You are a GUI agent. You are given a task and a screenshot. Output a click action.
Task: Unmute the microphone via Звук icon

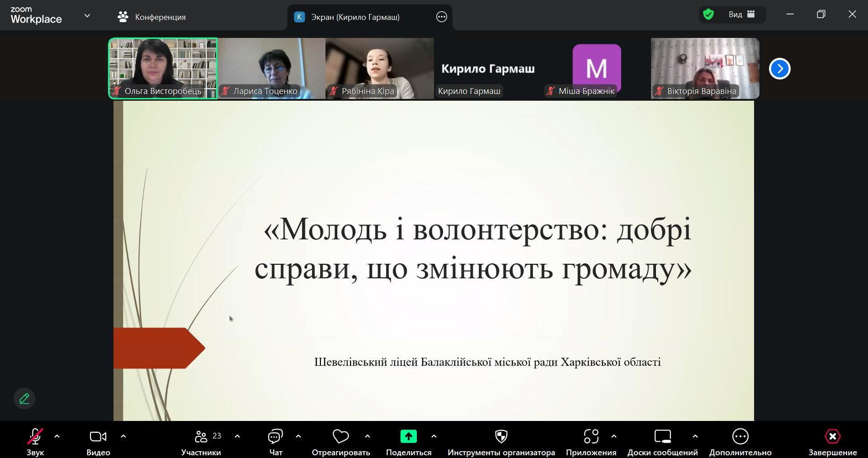click(x=36, y=436)
